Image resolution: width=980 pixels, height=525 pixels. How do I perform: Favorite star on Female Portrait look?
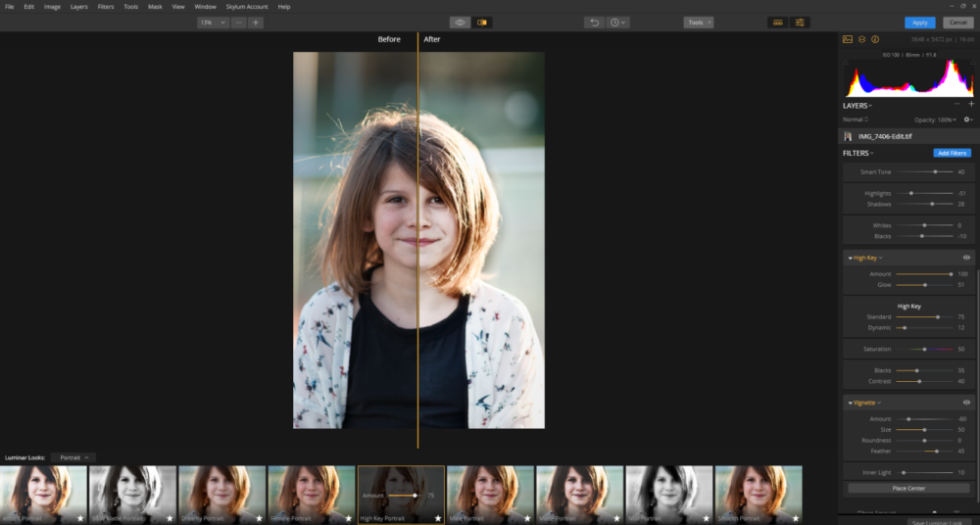(348, 518)
